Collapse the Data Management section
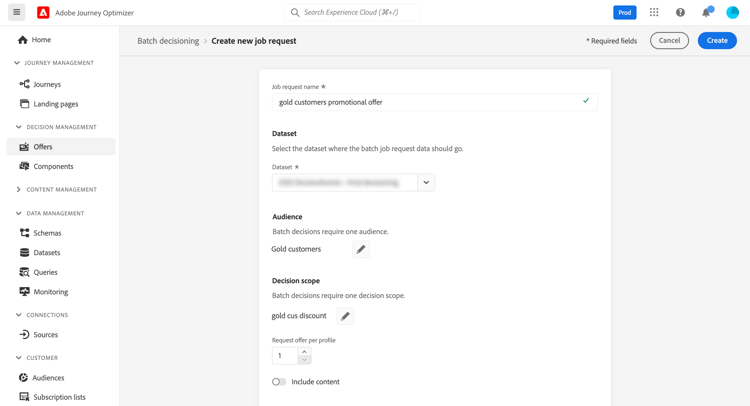Screen dimensions: 750x406 click(18, 213)
